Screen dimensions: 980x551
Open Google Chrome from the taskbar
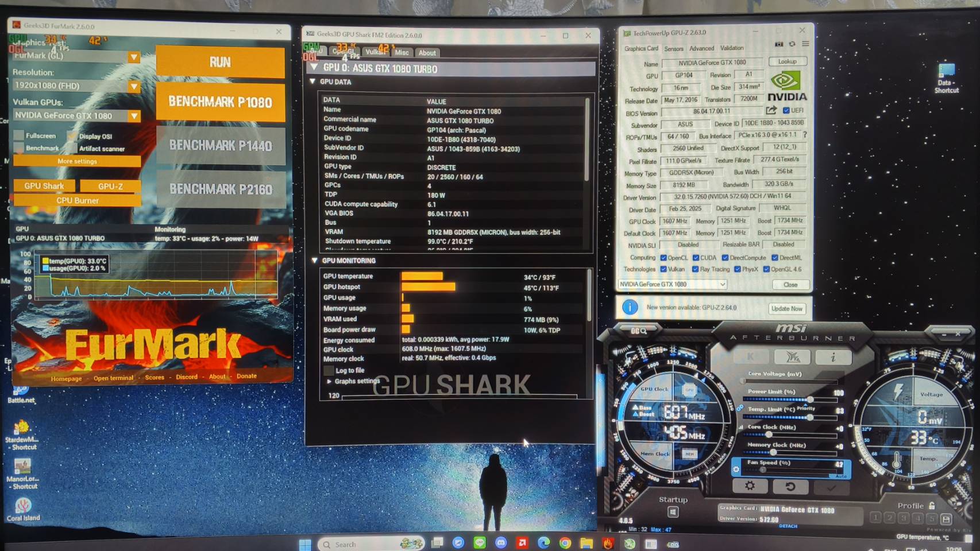[565, 543]
